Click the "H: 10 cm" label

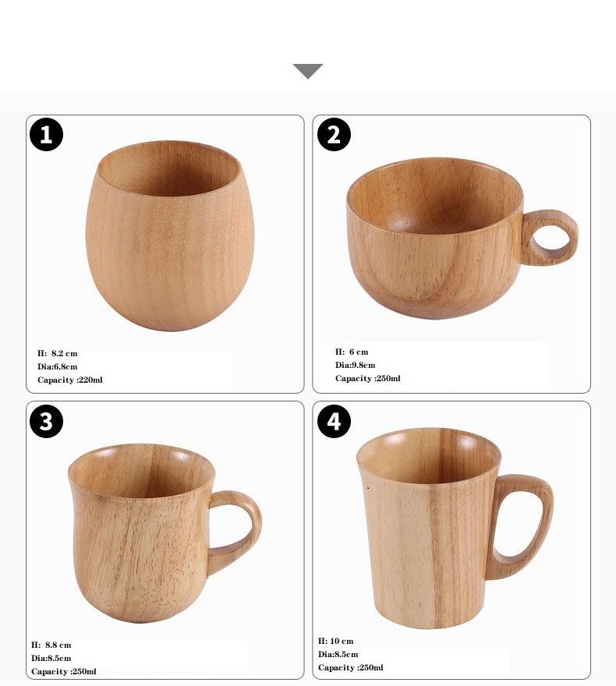336,641
